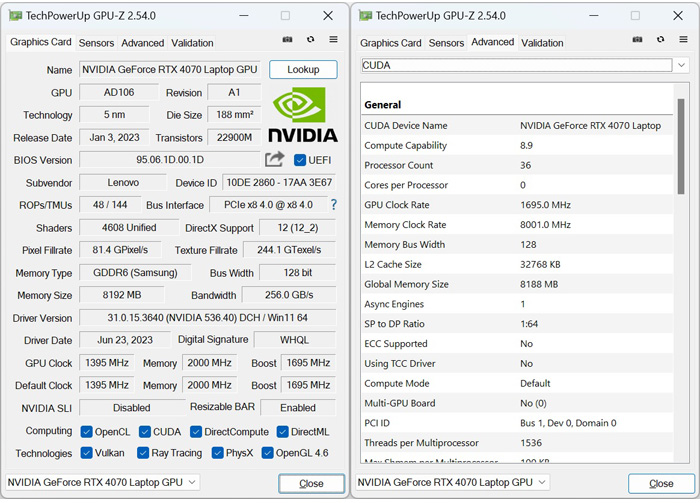Toggle the OpenGL 4.6 checkbox
The image size is (700, 503).
pos(267,453)
